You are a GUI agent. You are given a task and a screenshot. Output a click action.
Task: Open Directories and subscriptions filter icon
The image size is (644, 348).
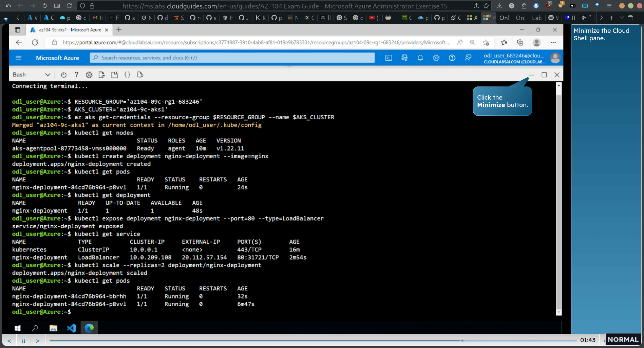[x=404, y=58]
